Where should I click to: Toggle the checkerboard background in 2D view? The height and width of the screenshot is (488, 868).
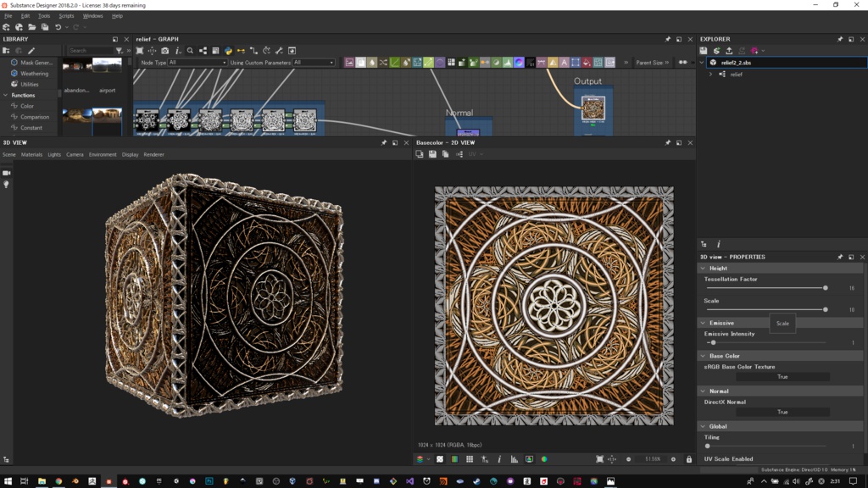point(440,458)
